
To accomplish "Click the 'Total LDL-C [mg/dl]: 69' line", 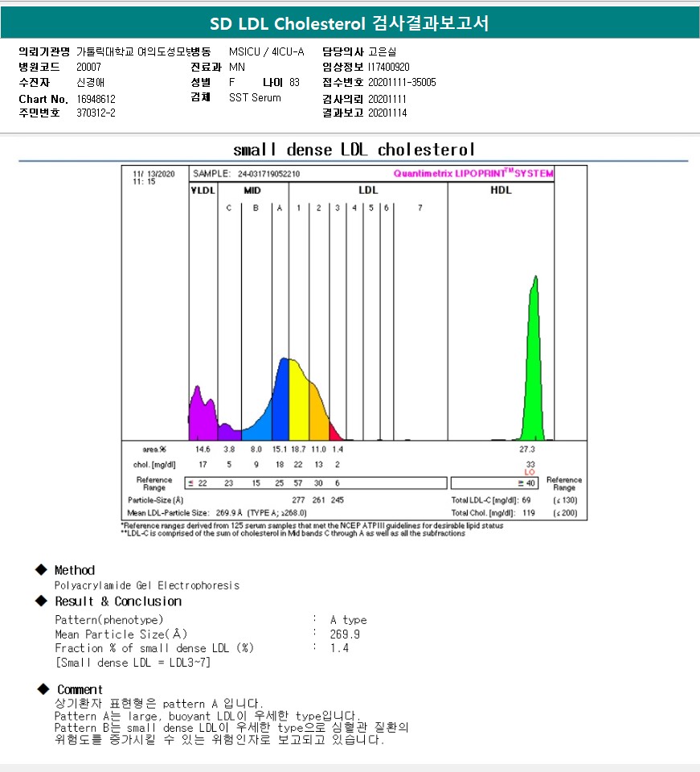I will coord(491,500).
